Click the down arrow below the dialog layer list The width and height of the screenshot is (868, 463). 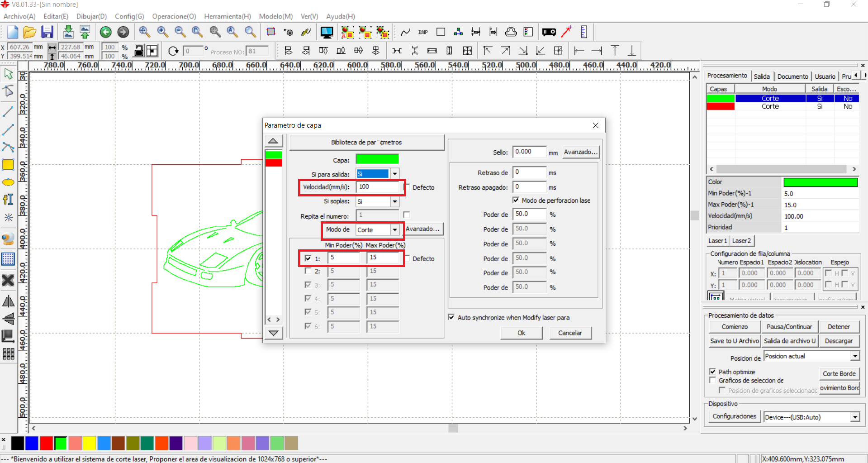click(273, 333)
